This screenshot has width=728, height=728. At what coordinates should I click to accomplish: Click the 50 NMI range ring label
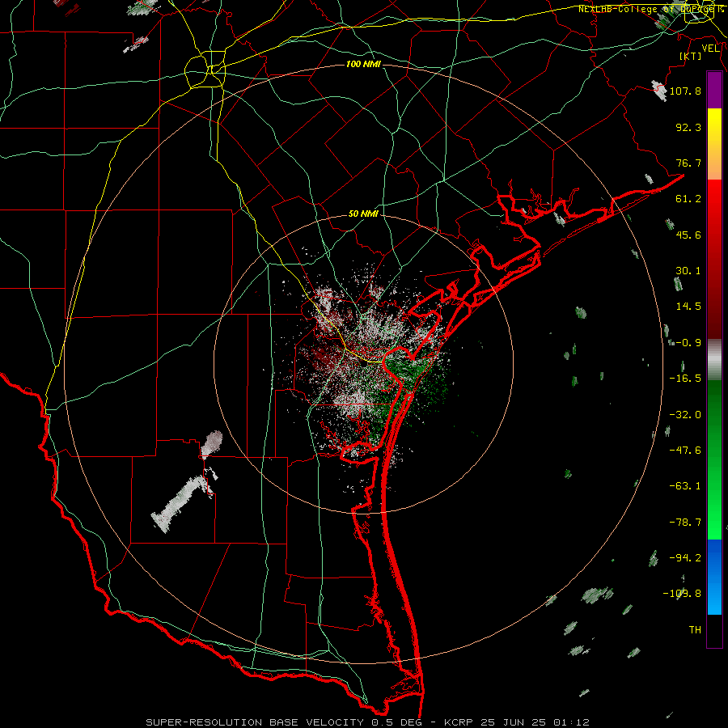(363, 214)
